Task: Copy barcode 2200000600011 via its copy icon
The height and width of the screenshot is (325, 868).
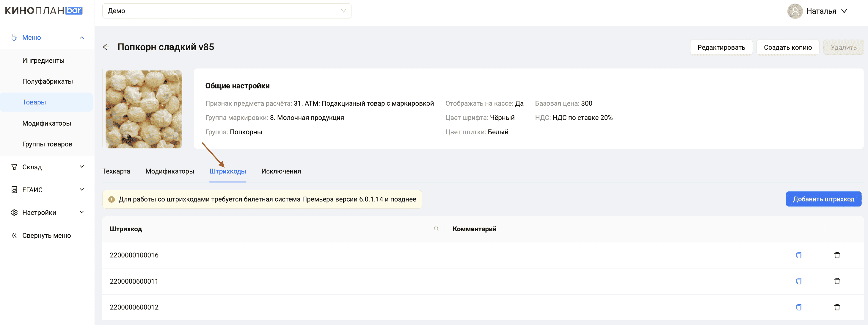Action: tap(799, 281)
